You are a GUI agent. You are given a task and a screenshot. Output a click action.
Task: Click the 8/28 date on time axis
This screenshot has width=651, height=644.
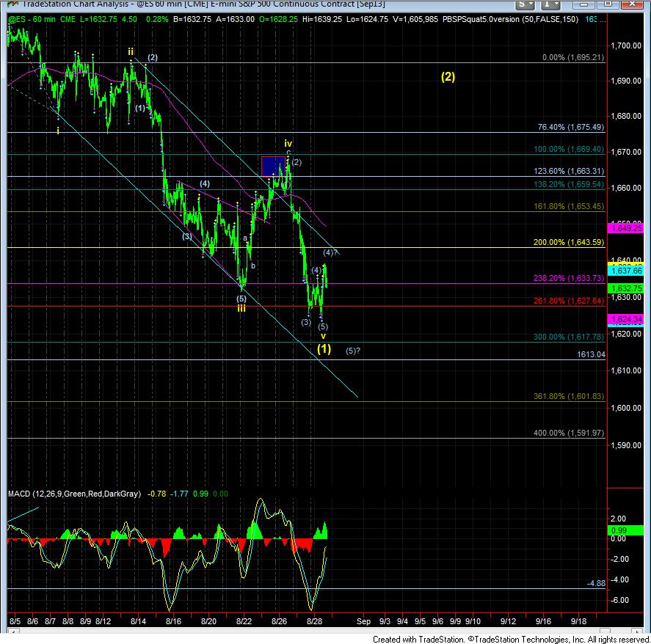[314, 621]
